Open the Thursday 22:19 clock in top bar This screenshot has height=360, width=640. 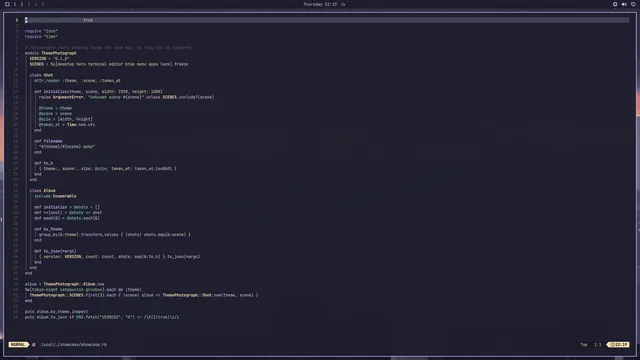click(320, 4)
